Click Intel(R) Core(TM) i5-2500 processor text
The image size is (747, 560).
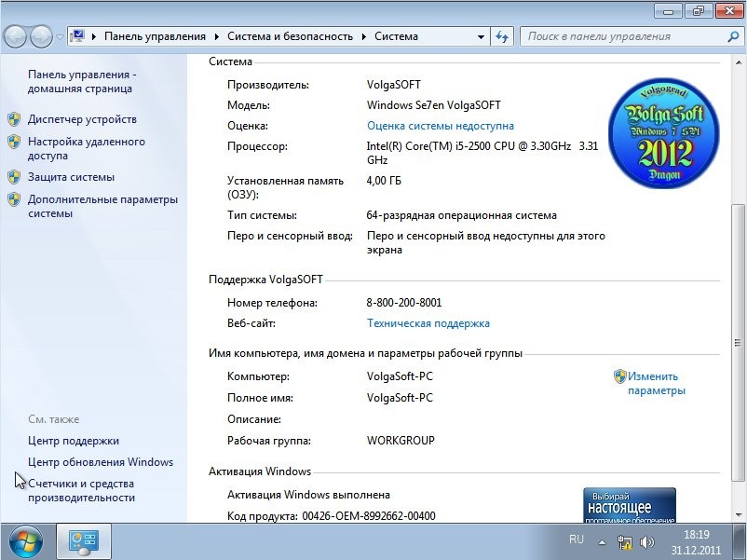click(482, 153)
